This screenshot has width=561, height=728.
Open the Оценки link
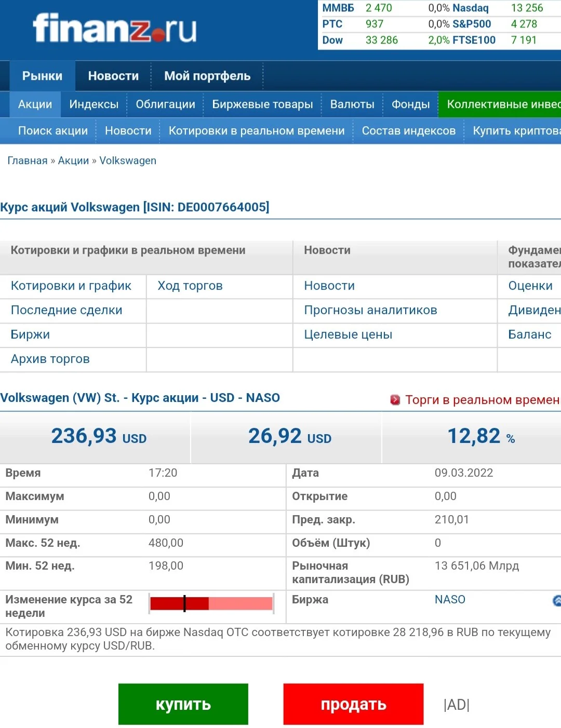(530, 286)
